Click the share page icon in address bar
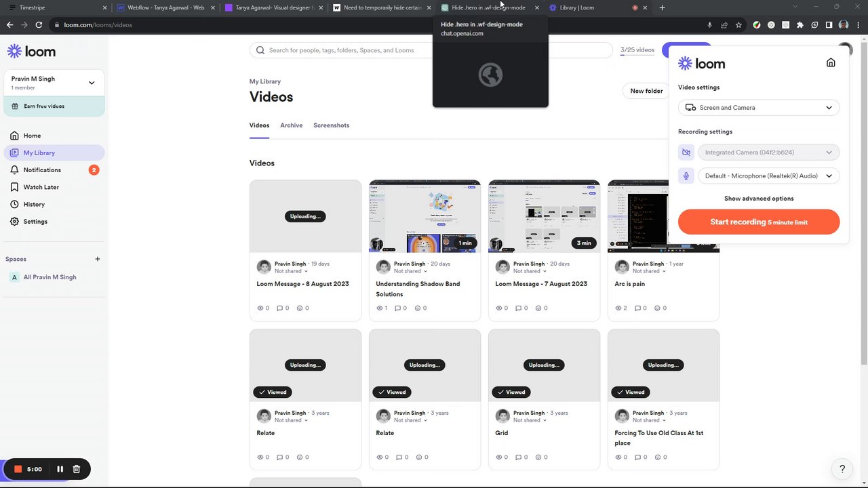868x488 pixels. (x=724, y=25)
